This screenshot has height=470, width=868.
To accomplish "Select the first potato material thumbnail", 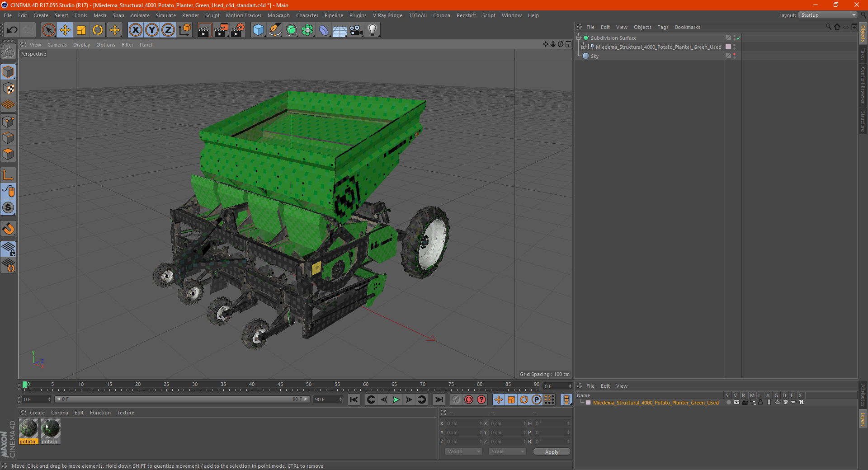I will pyautogui.click(x=28, y=431).
